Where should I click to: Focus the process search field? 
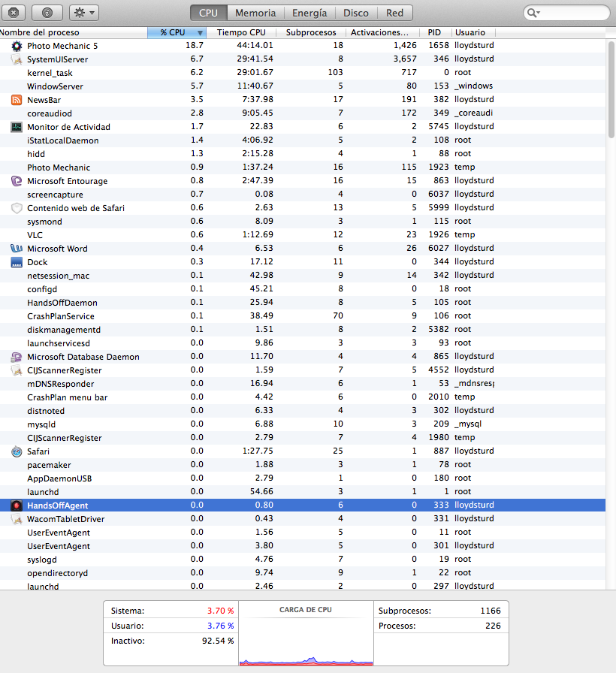click(566, 13)
